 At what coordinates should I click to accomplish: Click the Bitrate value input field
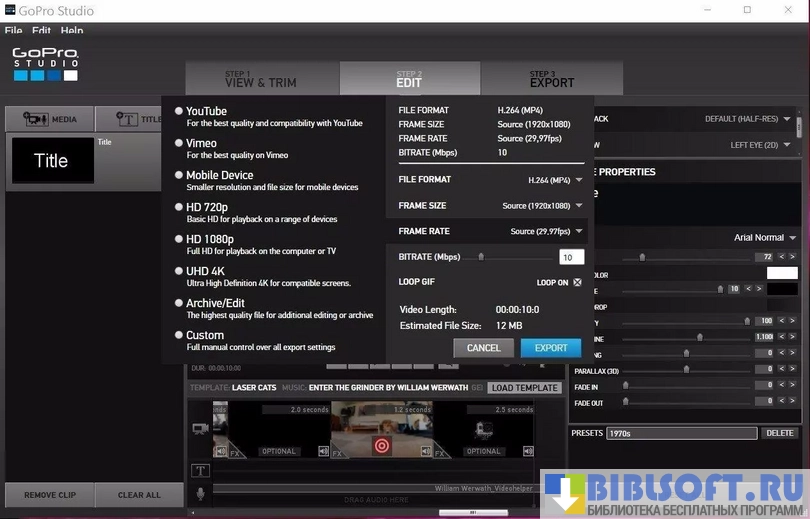point(571,257)
